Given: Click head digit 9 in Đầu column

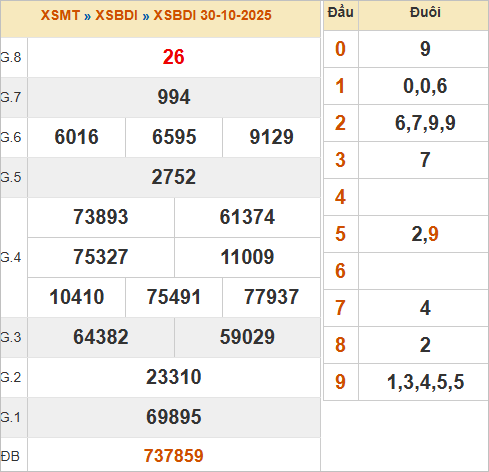Looking at the screenshot, I should tap(340, 382).
